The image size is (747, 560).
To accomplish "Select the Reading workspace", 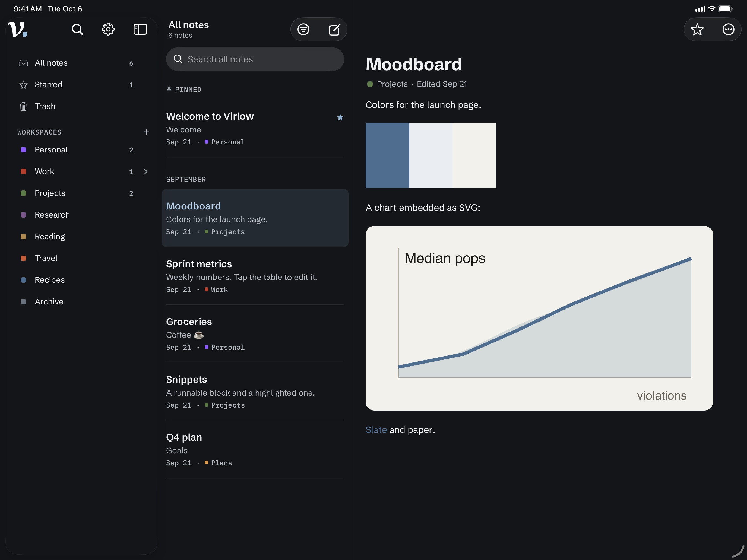I will [81, 236].
